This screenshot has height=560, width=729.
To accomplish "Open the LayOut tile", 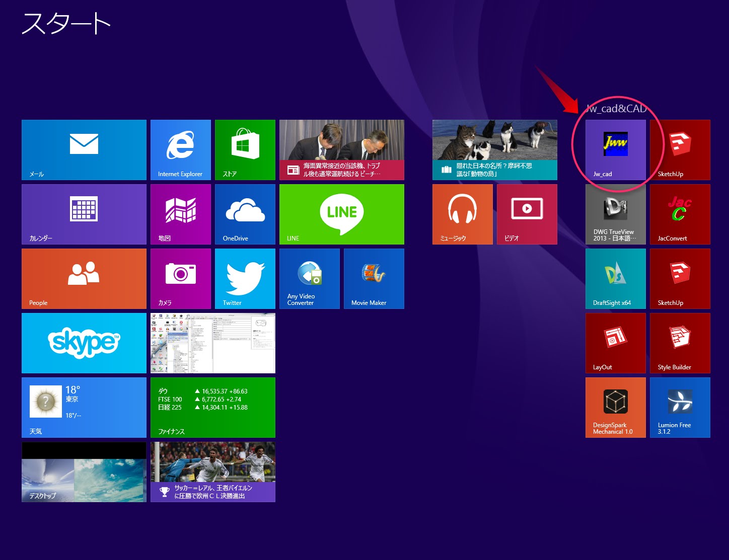I will pyautogui.click(x=616, y=343).
